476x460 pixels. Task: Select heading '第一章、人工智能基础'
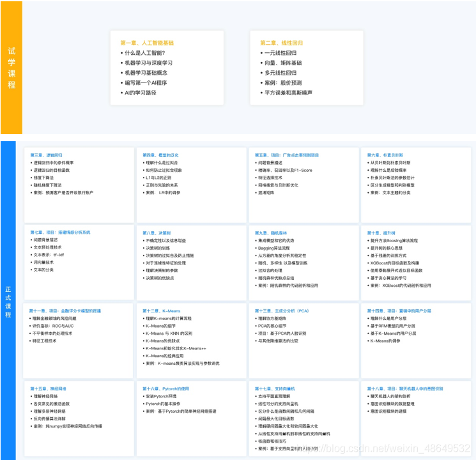coord(147,43)
